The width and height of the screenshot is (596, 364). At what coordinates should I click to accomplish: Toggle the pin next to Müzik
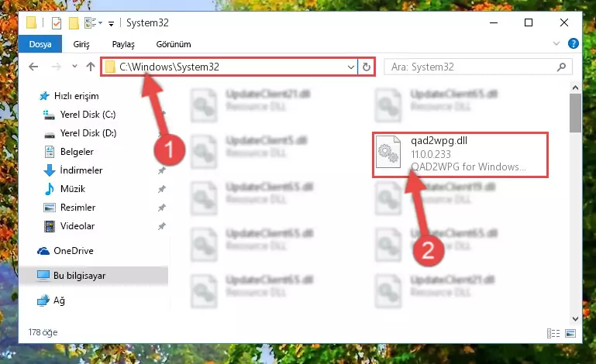[x=162, y=189]
